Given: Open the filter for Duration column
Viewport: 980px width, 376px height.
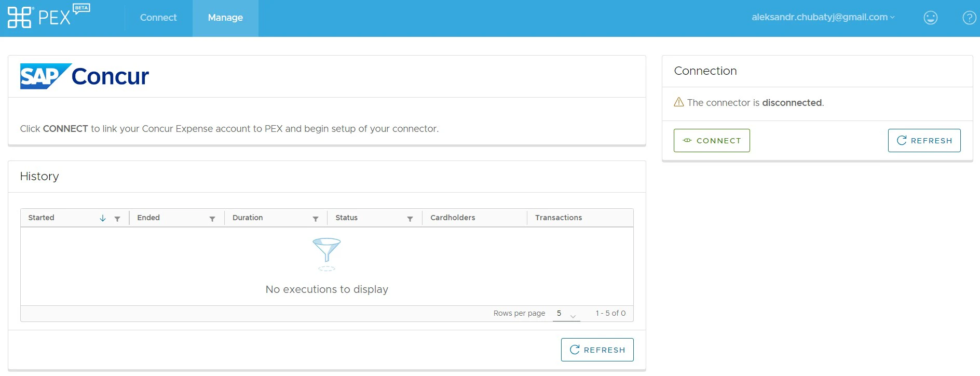Looking at the screenshot, I should coord(316,219).
